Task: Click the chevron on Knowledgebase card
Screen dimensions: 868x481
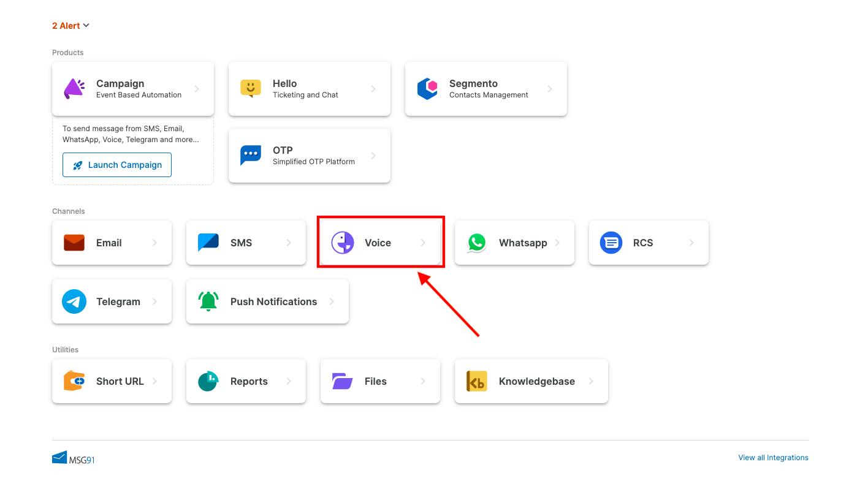Action: tap(591, 381)
